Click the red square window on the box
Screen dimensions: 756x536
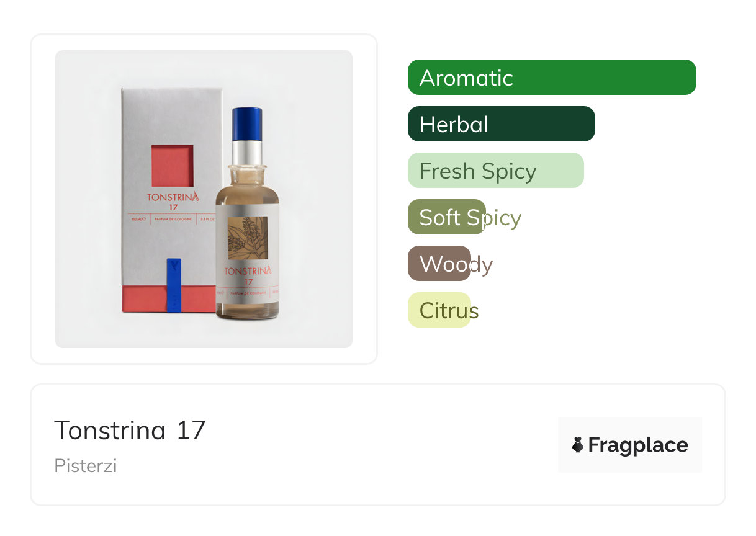coord(172,166)
